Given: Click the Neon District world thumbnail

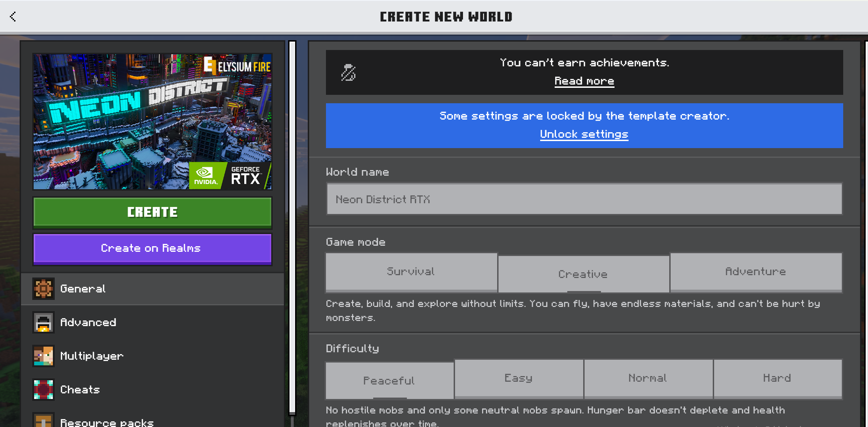Looking at the screenshot, I should (152, 121).
